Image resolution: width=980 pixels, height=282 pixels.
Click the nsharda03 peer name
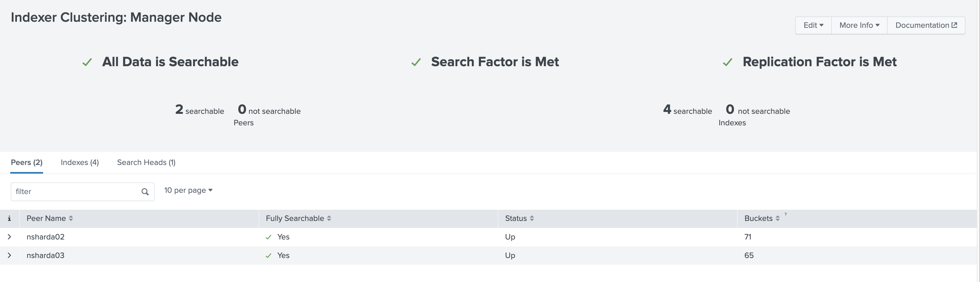pos(46,255)
